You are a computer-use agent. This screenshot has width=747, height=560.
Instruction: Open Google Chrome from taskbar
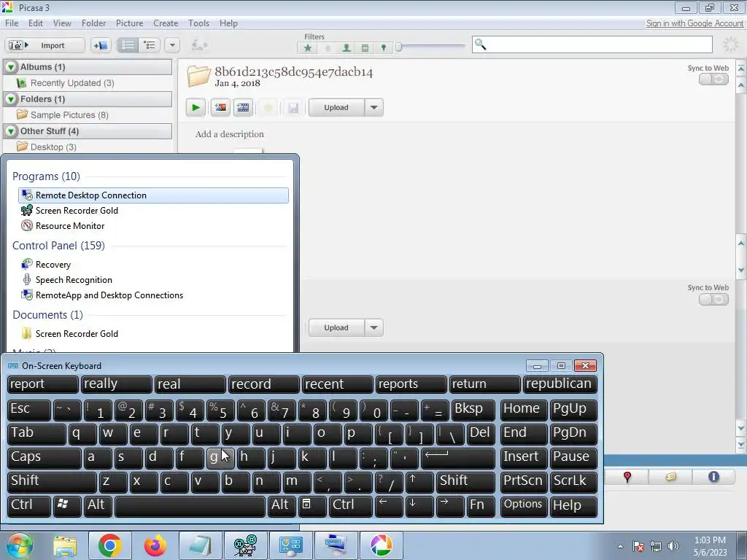click(x=110, y=545)
